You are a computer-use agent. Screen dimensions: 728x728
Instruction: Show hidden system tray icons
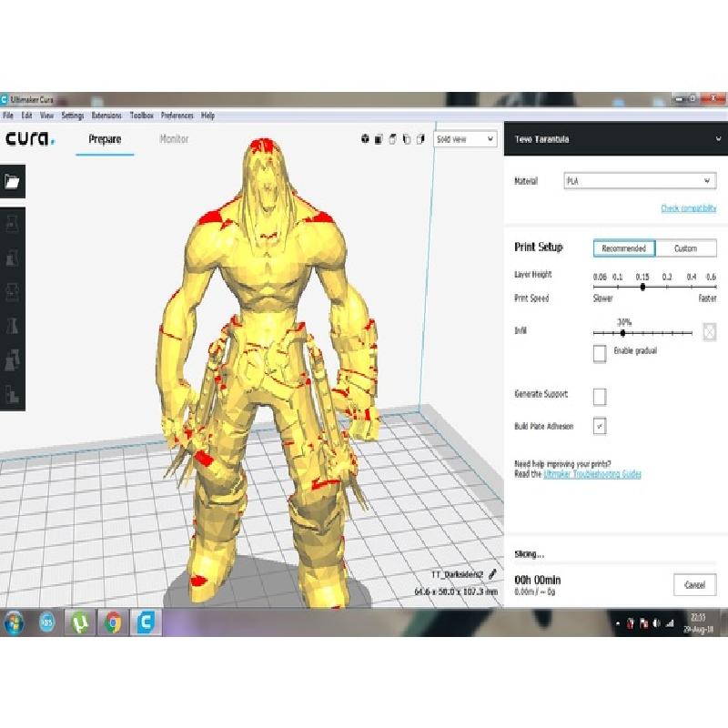point(618,623)
